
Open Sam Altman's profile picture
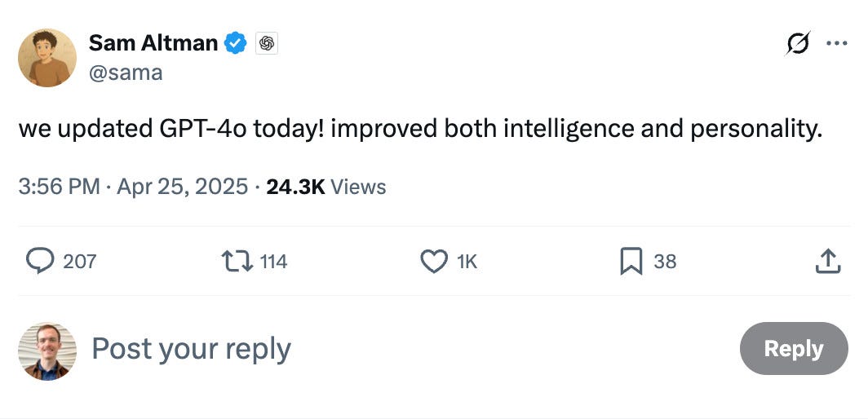[x=47, y=58]
